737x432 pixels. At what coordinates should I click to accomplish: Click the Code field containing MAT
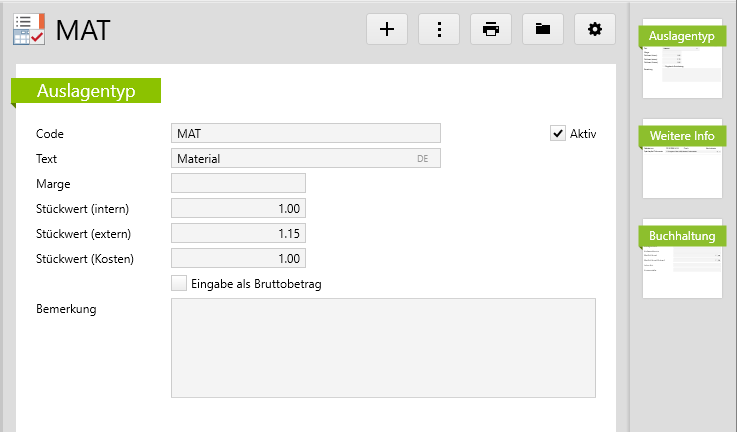[x=305, y=133]
